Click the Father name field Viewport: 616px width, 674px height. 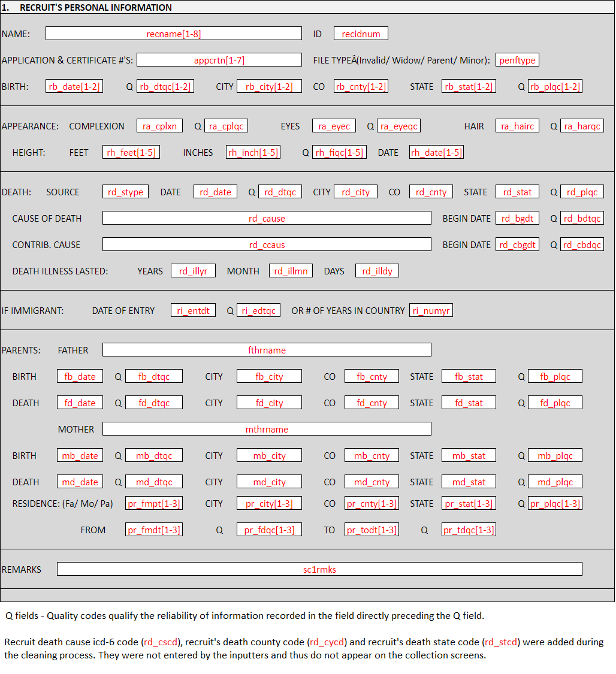[267, 350]
